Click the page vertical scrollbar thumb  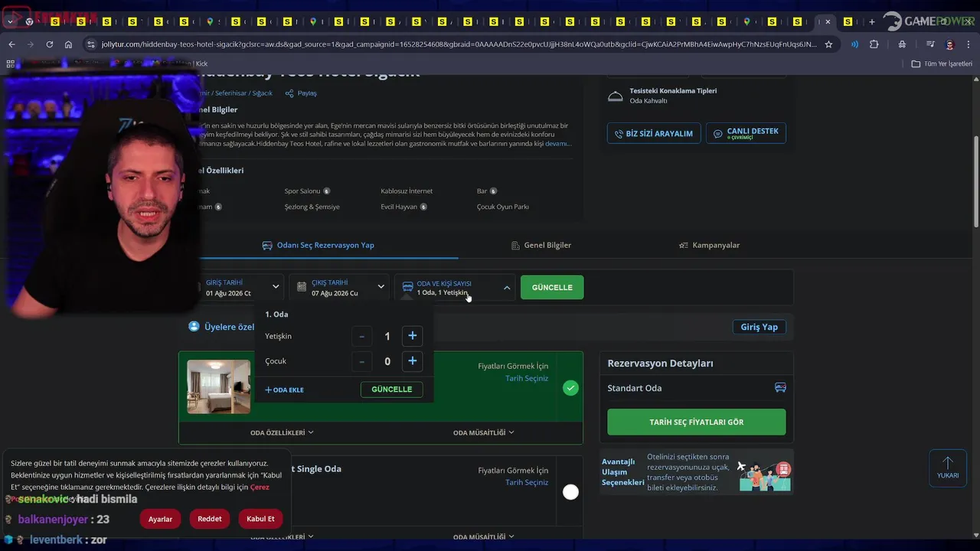click(975, 181)
